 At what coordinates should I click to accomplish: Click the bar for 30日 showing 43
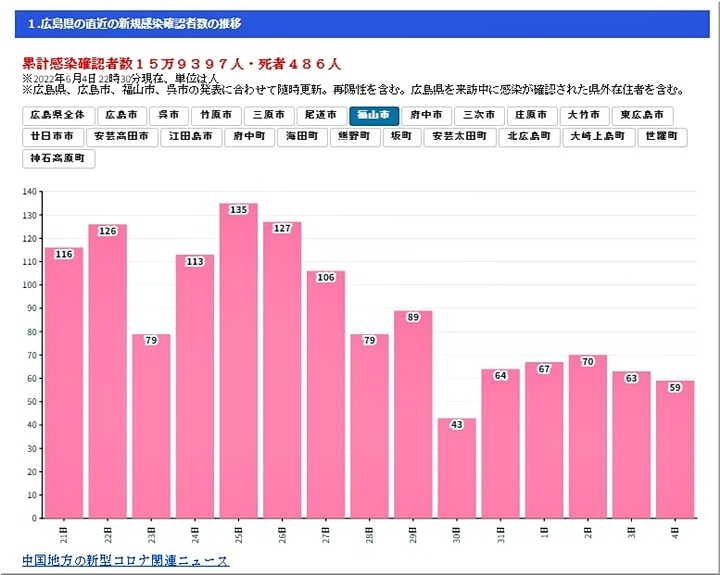[x=457, y=468]
